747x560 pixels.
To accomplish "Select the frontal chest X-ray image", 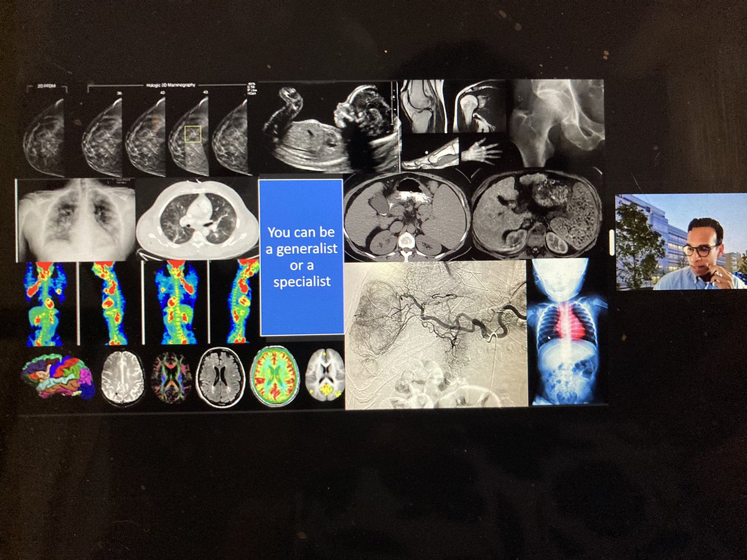I will pos(77,220).
